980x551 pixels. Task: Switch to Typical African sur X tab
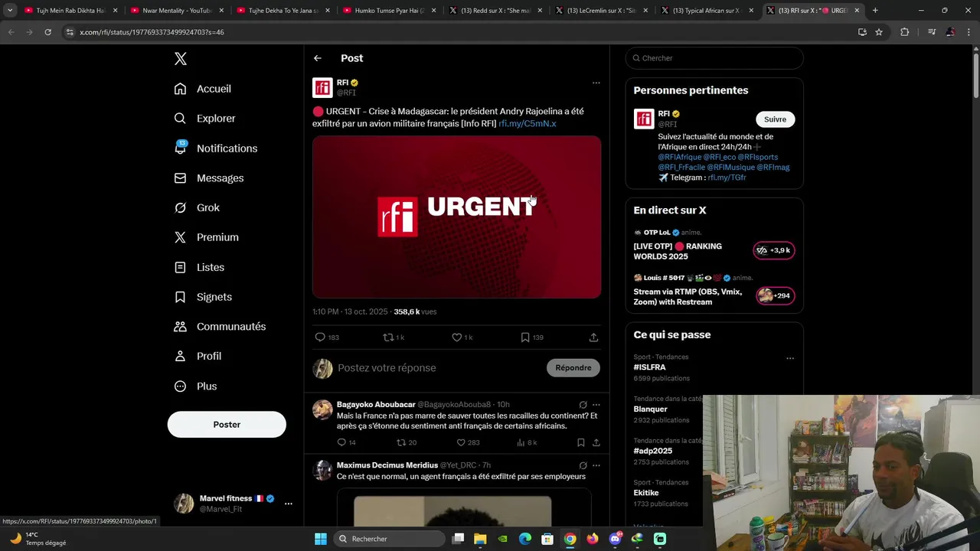(707, 11)
